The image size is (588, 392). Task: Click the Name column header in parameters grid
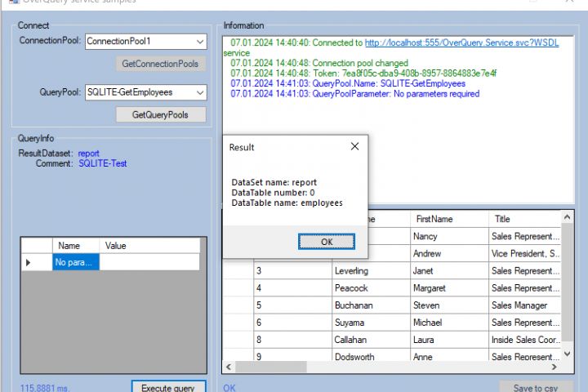coord(69,245)
